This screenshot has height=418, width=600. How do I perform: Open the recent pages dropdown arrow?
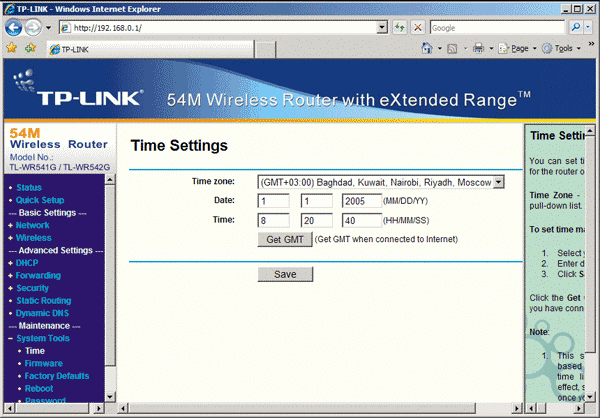(x=49, y=28)
